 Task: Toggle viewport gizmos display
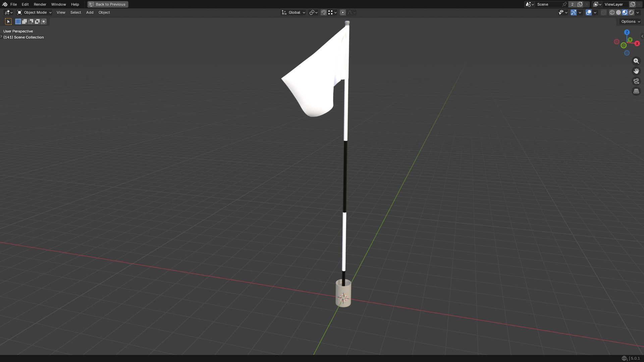(x=574, y=12)
